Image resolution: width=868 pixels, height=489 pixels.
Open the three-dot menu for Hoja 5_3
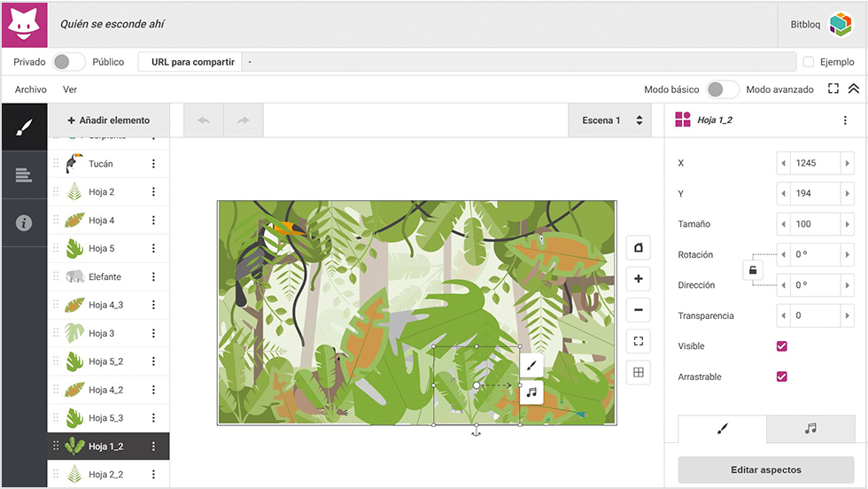(x=153, y=417)
